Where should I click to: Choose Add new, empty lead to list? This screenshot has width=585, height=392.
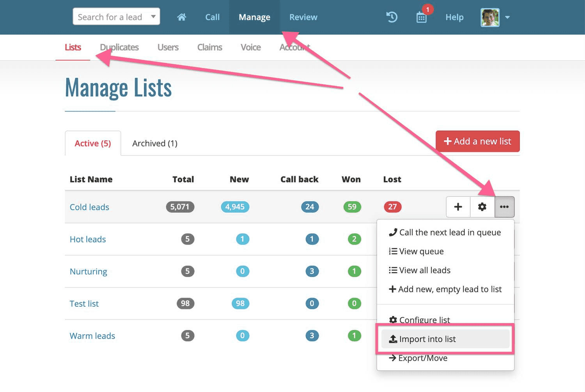pos(445,289)
